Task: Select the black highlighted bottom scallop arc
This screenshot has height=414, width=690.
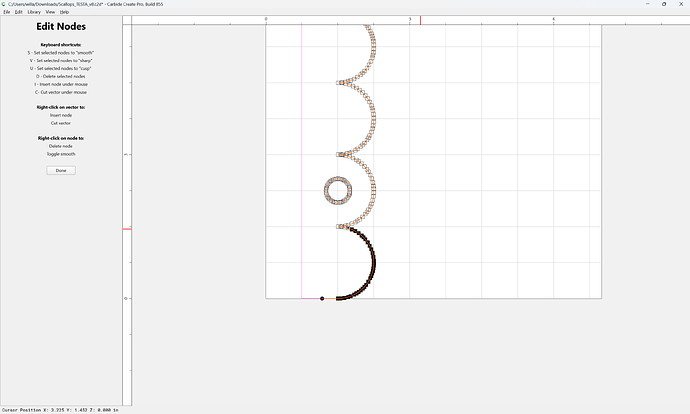Action: (374, 263)
